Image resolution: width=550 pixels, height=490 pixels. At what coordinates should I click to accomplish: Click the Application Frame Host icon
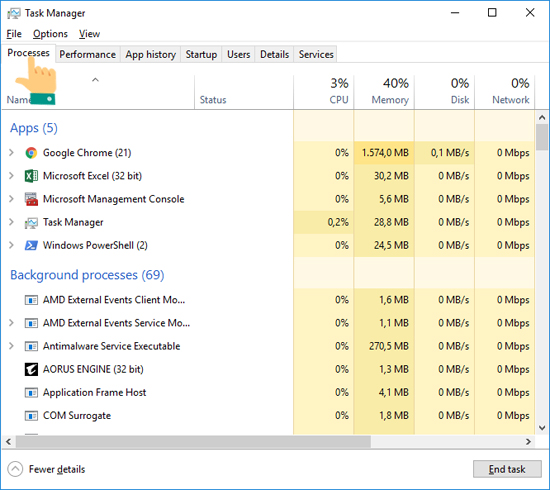[x=31, y=392]
